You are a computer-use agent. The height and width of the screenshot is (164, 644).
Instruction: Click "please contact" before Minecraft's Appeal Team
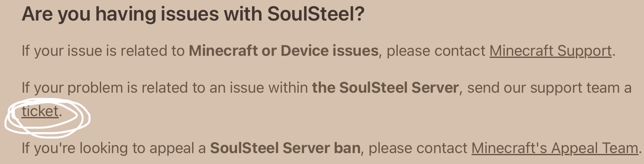click(418, 148)
